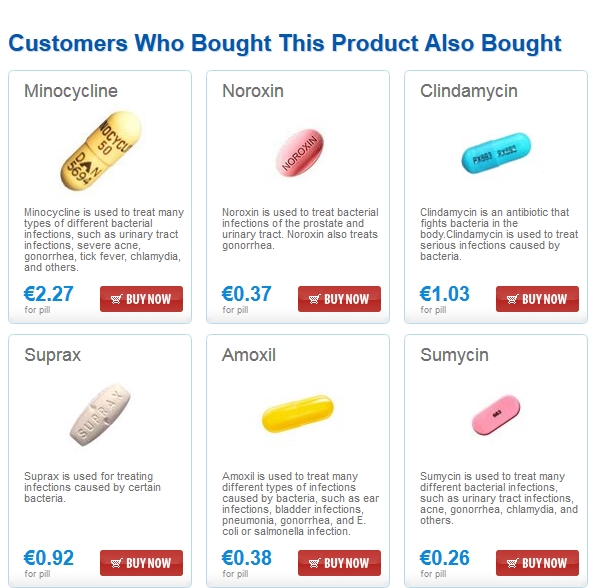
Task: Buy Clindamycin with its Buy Now button
Action: pos(537,299)
